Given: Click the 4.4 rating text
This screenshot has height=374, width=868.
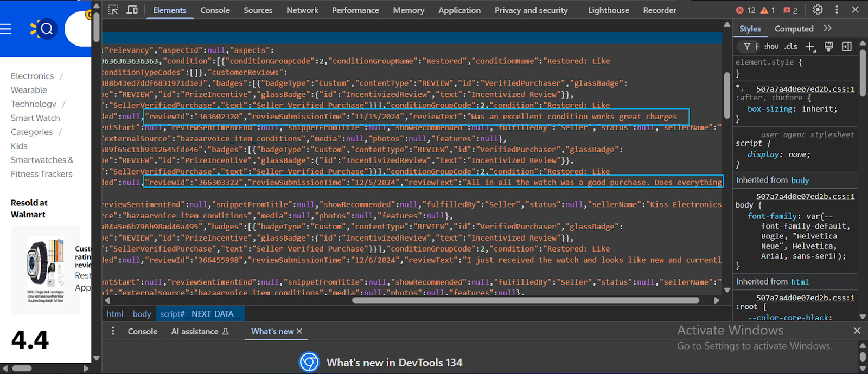Looking at the screenshot, I should 30,340.
